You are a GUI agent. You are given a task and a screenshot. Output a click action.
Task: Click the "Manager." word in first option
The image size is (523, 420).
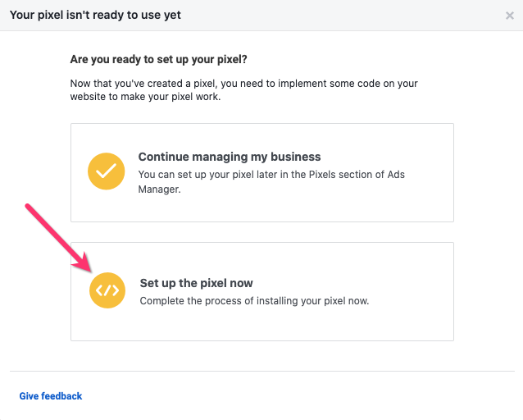tap(159, 189)
